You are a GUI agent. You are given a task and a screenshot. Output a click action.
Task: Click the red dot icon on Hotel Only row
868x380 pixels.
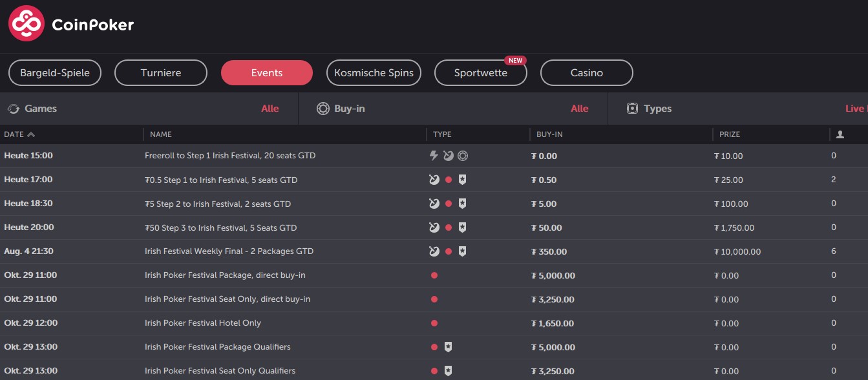(434, 323)
